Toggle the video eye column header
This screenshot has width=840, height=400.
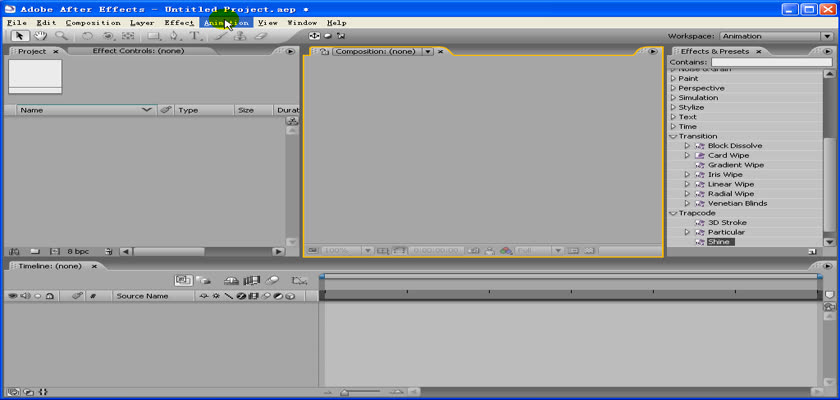tap(12, 296)
